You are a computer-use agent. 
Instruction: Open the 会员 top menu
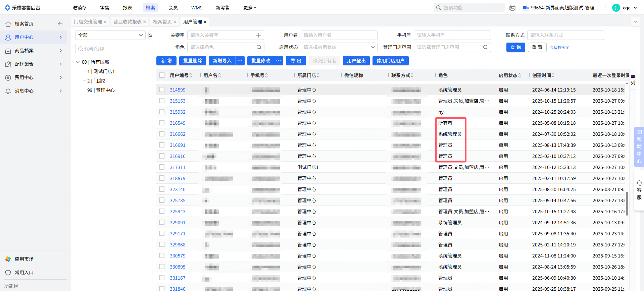click(173, 8)
